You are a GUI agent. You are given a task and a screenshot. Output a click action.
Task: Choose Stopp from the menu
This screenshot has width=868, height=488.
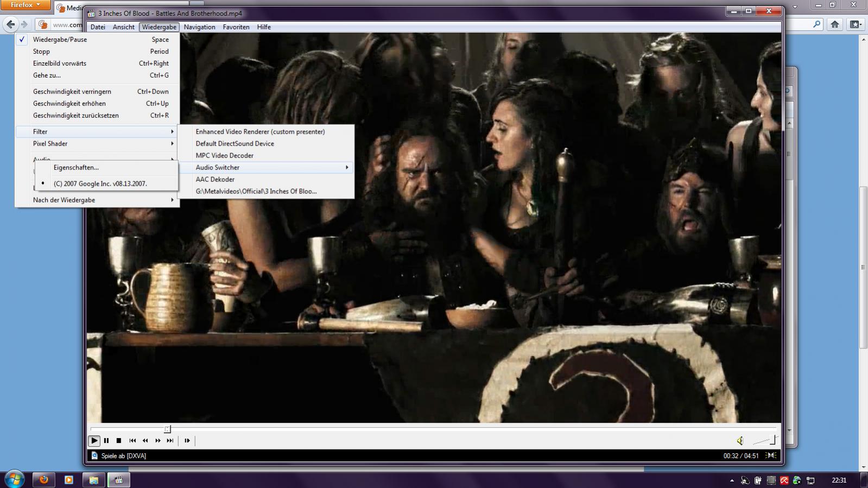point(97,52)
